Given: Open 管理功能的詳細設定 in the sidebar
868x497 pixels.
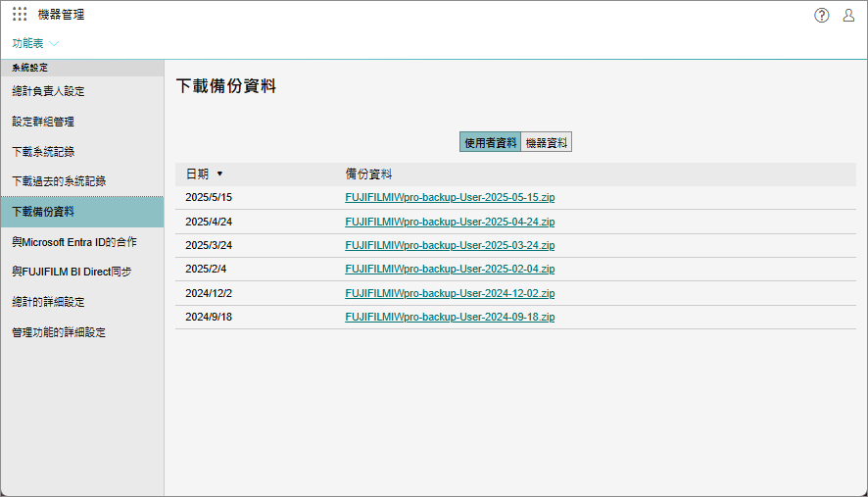Looking at the screenshot, I should pos(59,332).
